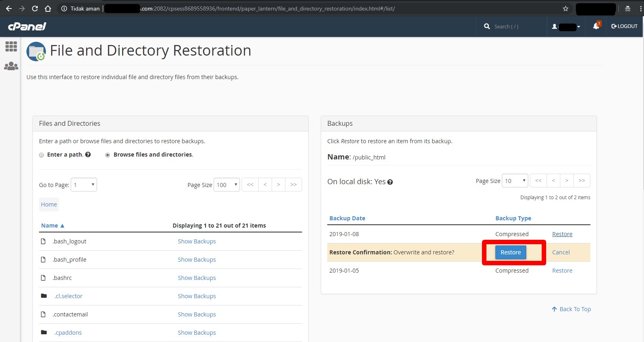Click the help icon next to On local disk
This screenshot has height=342, width=644.
tap(390, 182)
